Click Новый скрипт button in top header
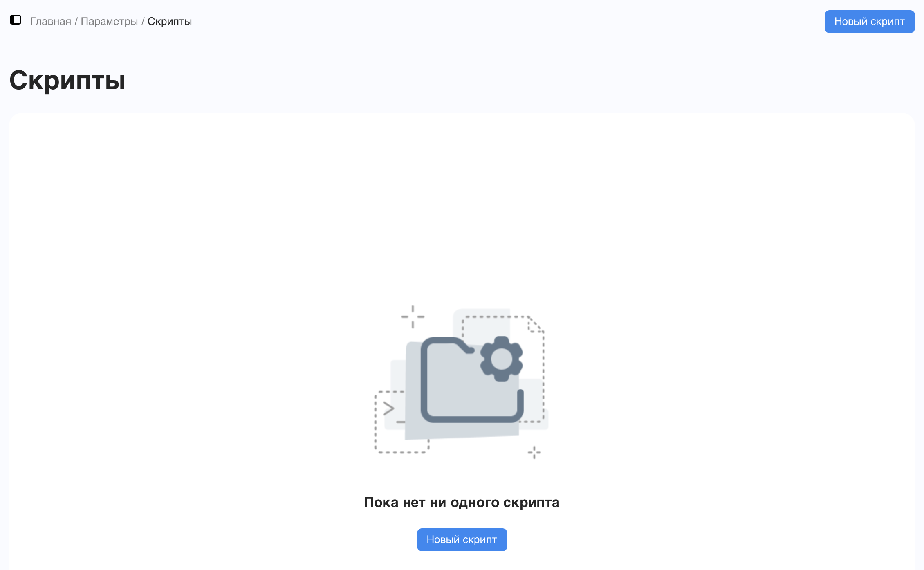The height and width of the screenshot is (570, 924). point(870,22)
